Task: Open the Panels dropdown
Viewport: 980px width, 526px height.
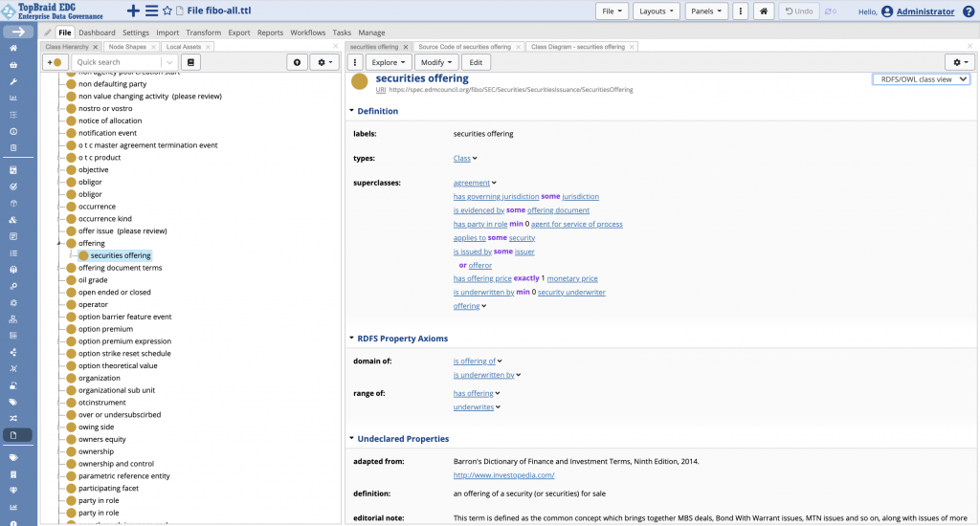Action: 706,11
